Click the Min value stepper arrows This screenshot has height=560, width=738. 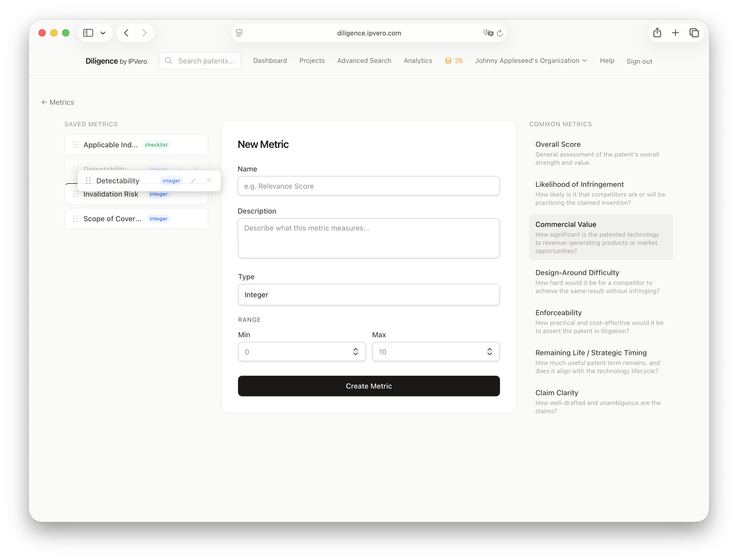355,352
